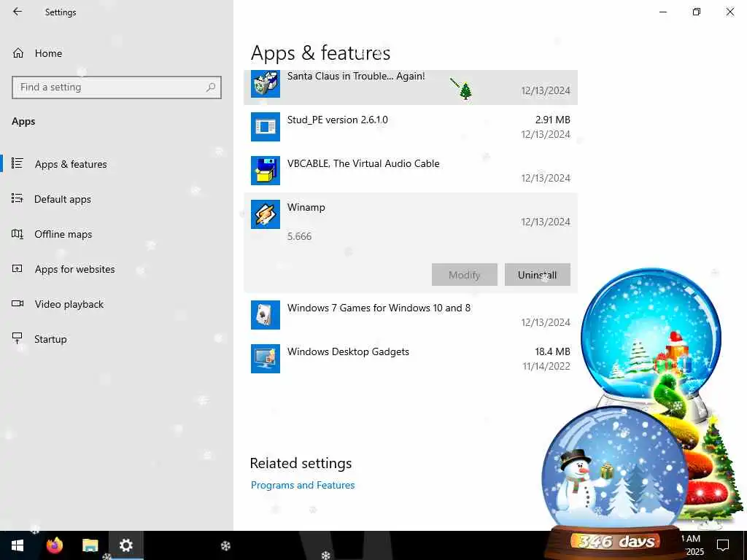Click the magnifier icon in the search box
This screenshot has height=560, width=747.
(211, 87)
